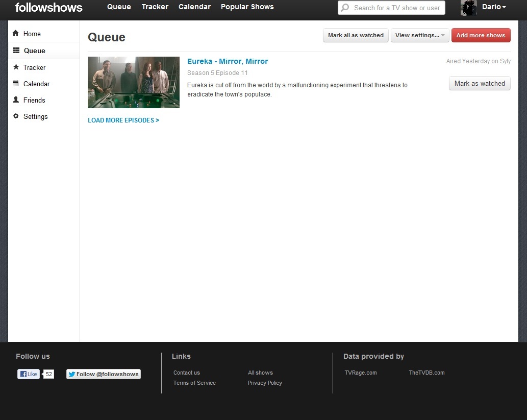Click the Queue list icon in sidebar
The image size is (527, 420).
[x=16, y=51]
